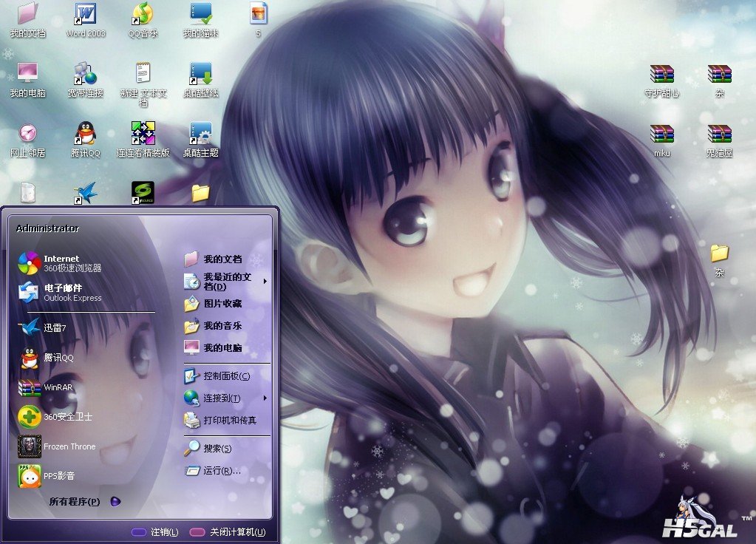Open 运行(R)... in Start menu
The width and height of the screenshot is (756, 544).
(222, 471)
